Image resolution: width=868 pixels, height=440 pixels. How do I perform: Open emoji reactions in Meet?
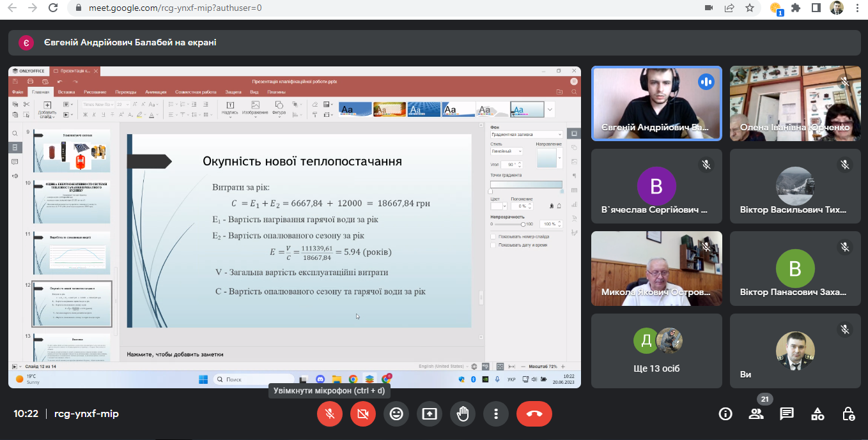click(x=396, y=414)
